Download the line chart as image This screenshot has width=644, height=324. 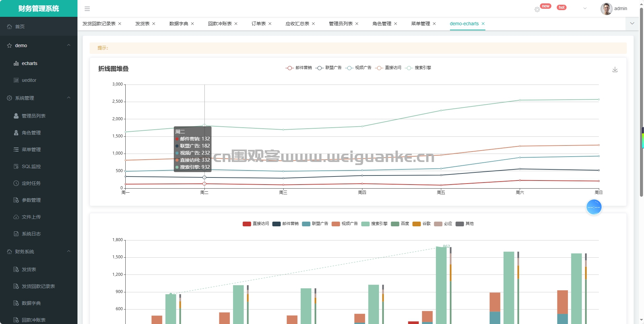615,69
